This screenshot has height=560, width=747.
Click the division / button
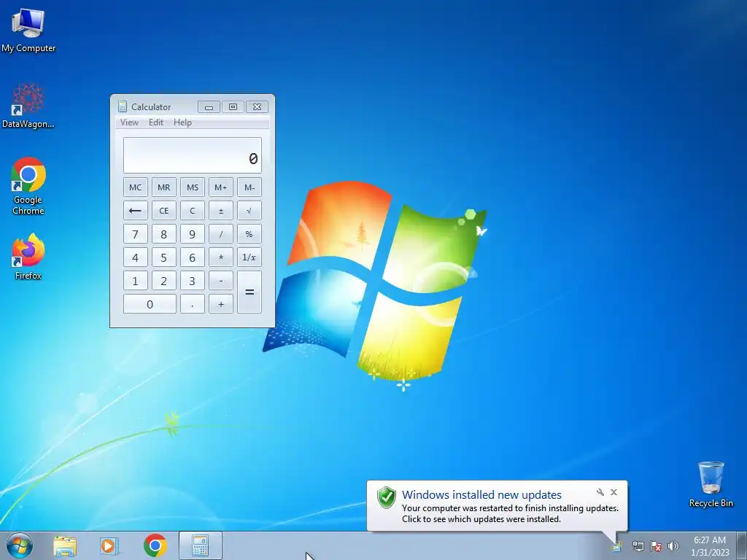[x=220, y=234]
